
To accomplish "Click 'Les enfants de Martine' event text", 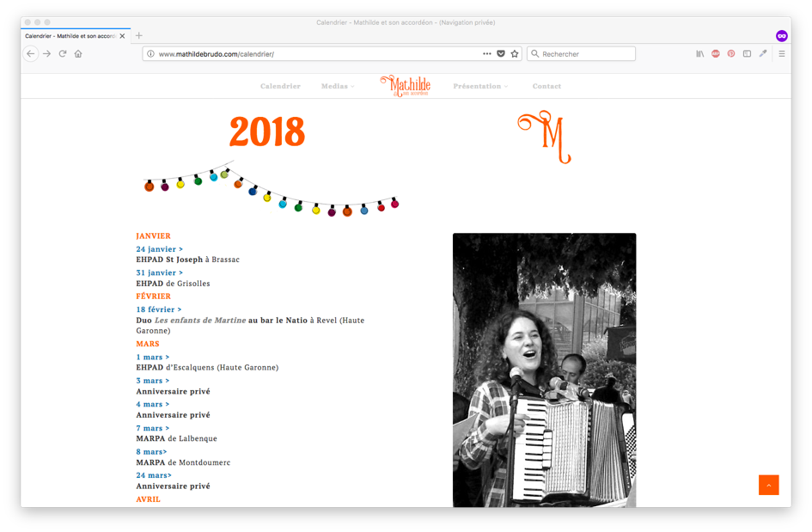I will click(200, 321).
